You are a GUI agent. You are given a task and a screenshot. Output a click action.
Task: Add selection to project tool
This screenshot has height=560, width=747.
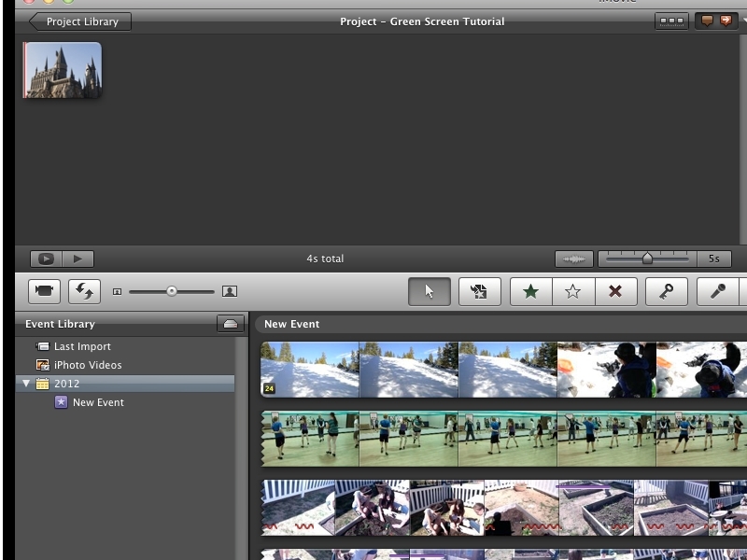480,291
